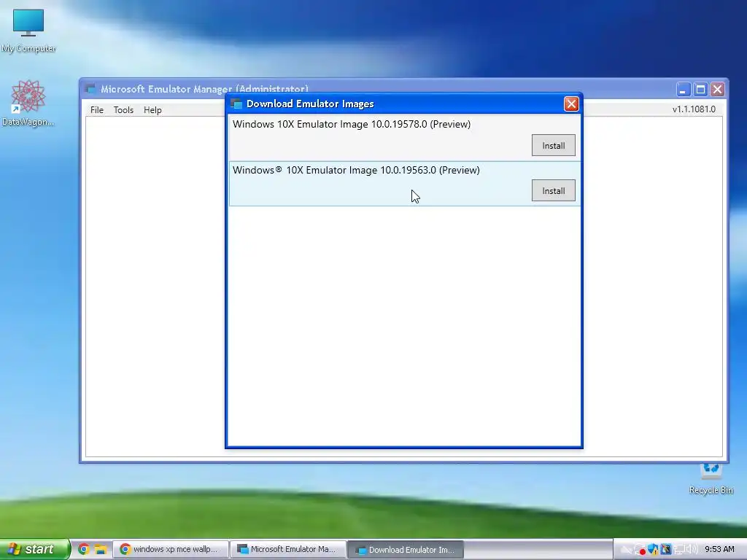
Task: Open the Tools menu in Emulator Manager
Action: click(123, 110)
